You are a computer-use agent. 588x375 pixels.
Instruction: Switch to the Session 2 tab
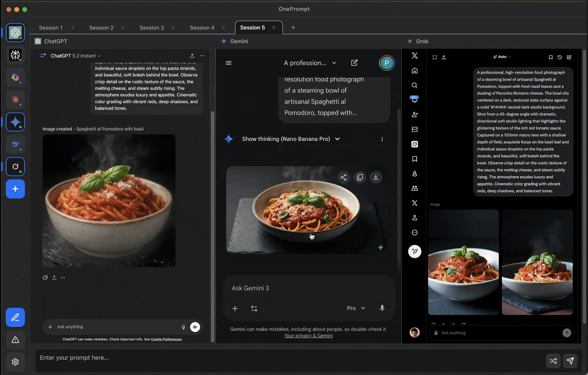pos(101,28)
